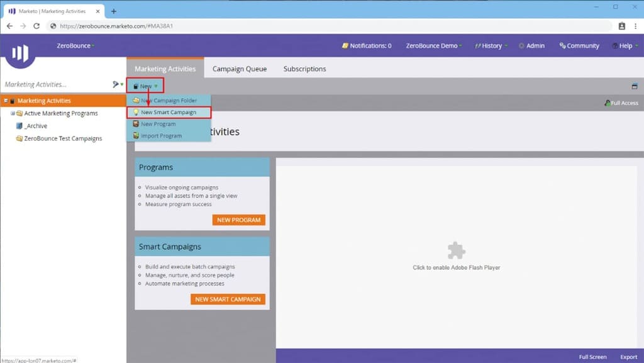Open the ZeroBounce Demo user menu
The height and width of the screenshot is (363, 644).
[x=434, y=45]
